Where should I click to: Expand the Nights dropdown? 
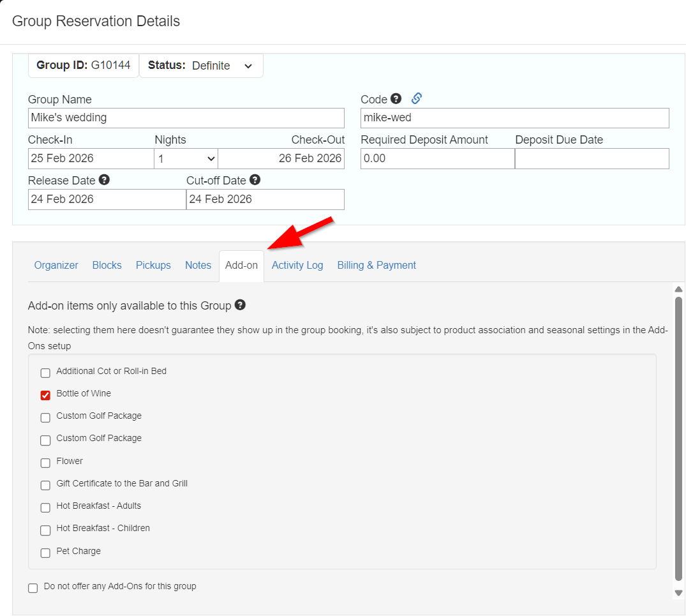pyautogui.click(x=186, y=159)
